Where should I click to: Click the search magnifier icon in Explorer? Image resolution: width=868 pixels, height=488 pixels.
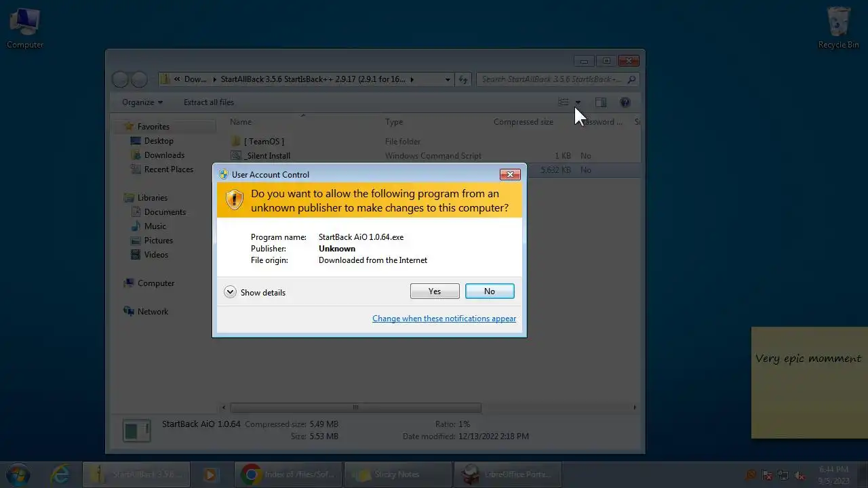632,79
